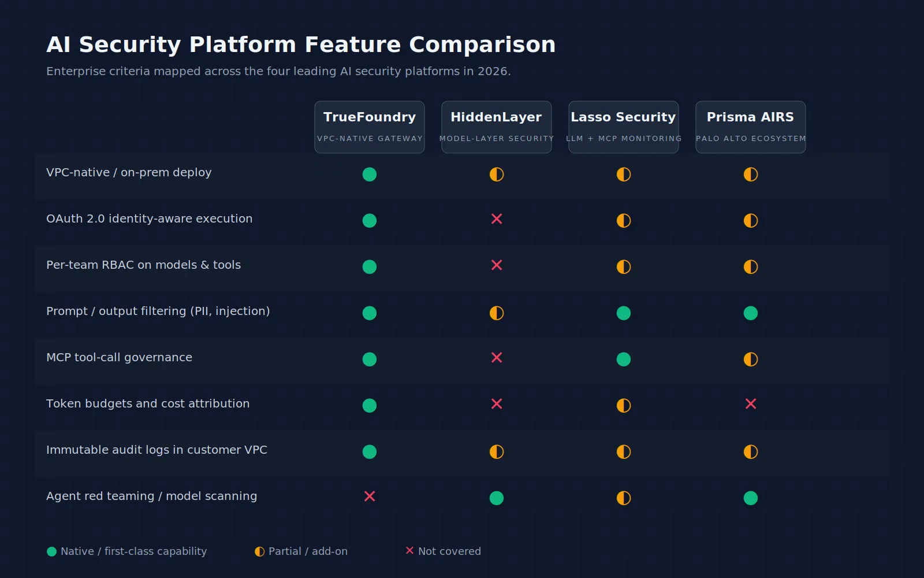Click Prisma AIRS green dot for Agent red teaming
Screen dimensions: 924x578
click(x=751, y=498)
